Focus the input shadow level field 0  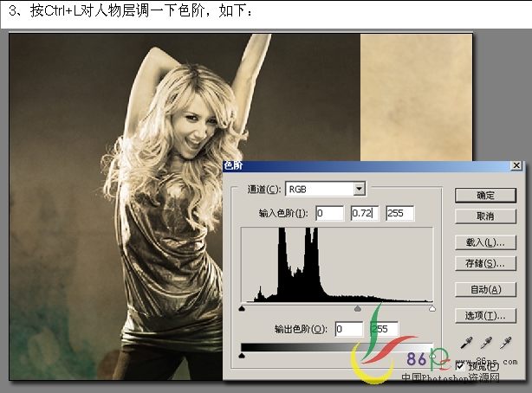pyautogui.click(x=329, y=213)
